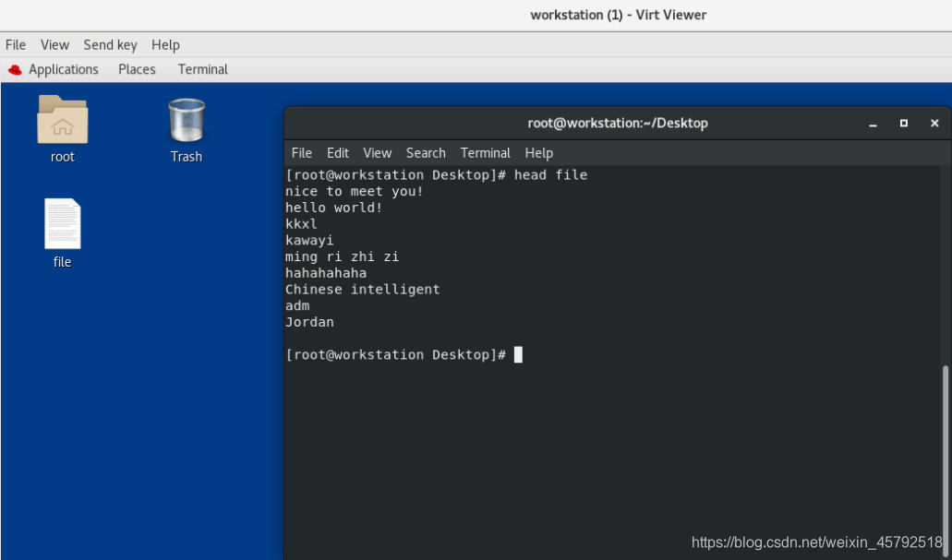
Task: Open Virt Viewer File menu
Action: (x=16, y=45)
